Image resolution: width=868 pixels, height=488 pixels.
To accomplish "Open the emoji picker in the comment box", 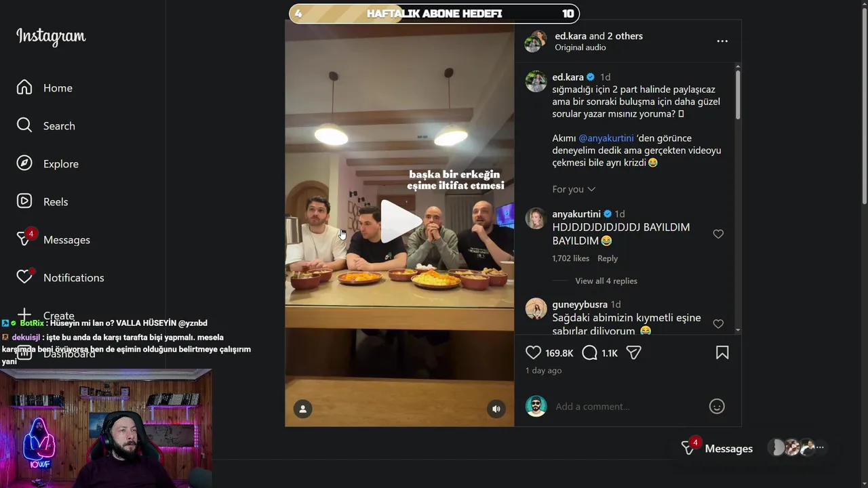I will click(x=717, y=406).
